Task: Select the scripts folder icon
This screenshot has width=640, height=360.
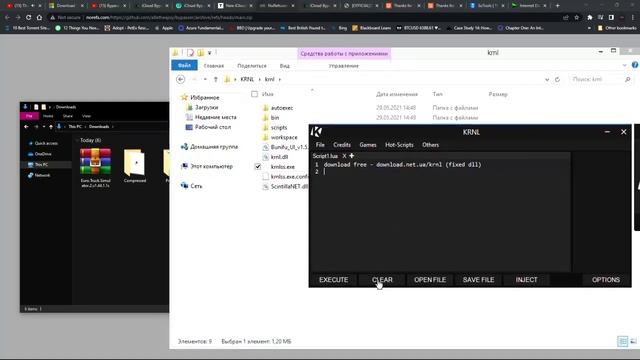Action: point(265,127)
